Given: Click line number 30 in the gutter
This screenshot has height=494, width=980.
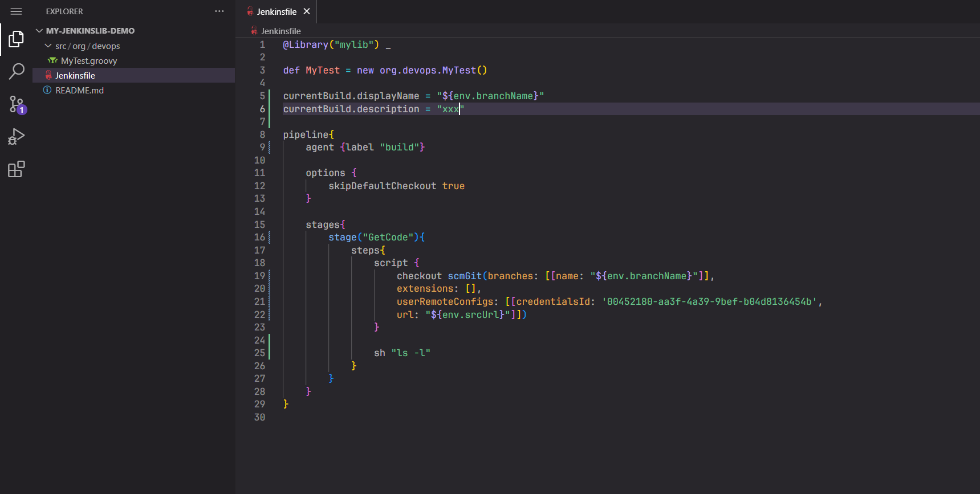Looking at the screenshot, I should click(x=259, y=417).
